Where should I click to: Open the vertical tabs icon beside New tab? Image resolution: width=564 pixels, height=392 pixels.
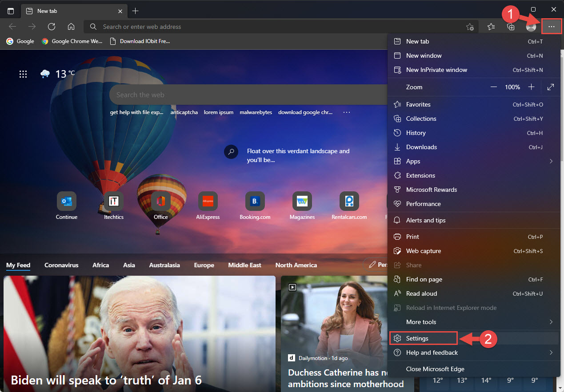[x=11, y=11]
